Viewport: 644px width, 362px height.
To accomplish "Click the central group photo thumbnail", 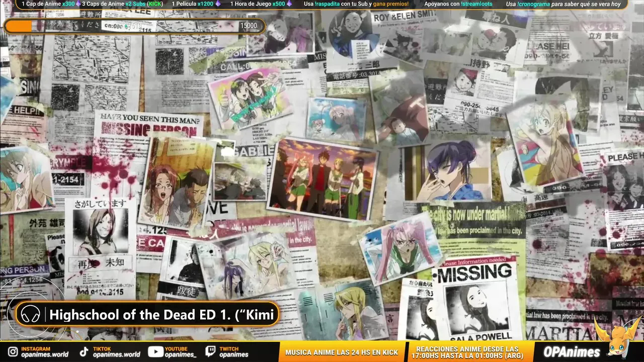I will (x=323, y=179).
